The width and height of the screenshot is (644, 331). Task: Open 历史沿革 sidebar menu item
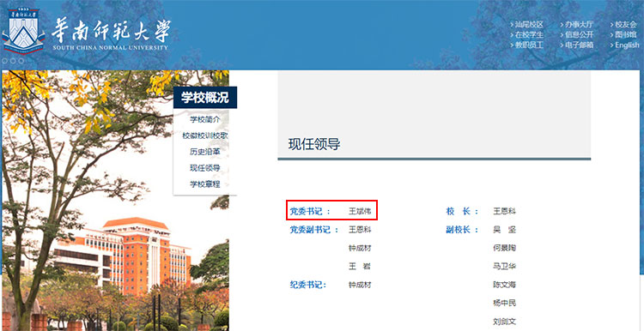205,152
